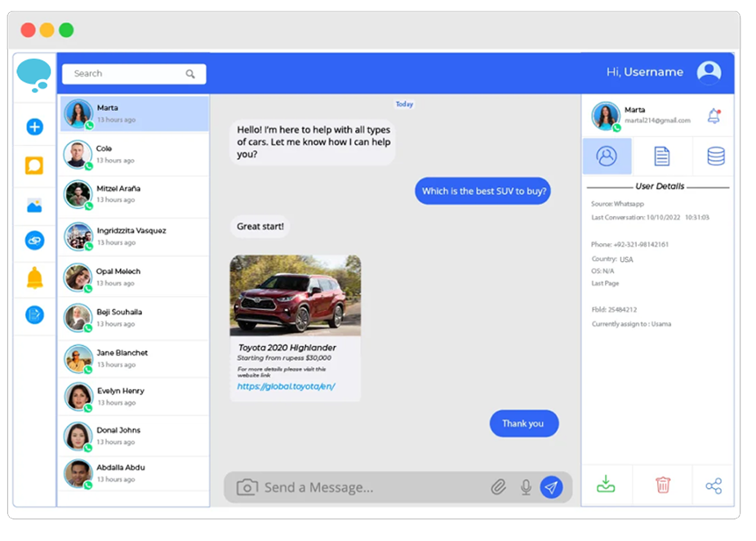Screen dimensions: 756x541
Task: Click the notification bell beside Marta's email
Action: click(x=714, y=116)
